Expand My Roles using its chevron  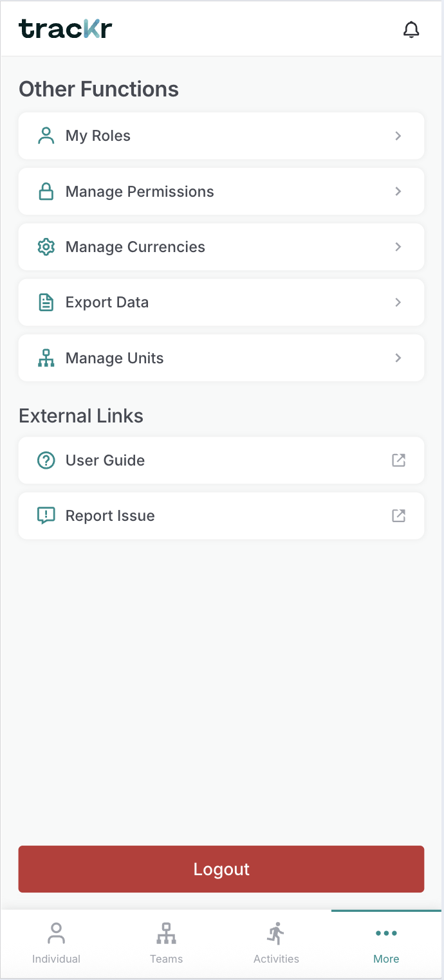(398, 136)
